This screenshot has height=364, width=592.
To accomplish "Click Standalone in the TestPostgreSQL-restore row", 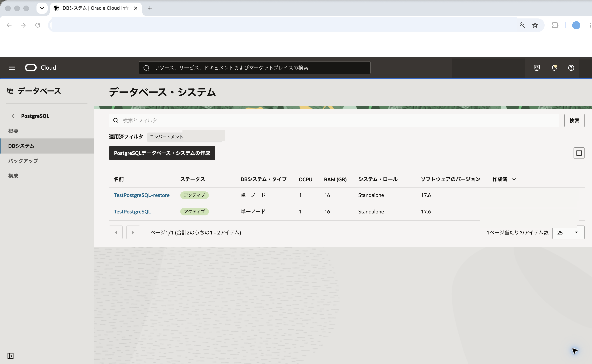I will pyautogui.click(x=371, y=195).
